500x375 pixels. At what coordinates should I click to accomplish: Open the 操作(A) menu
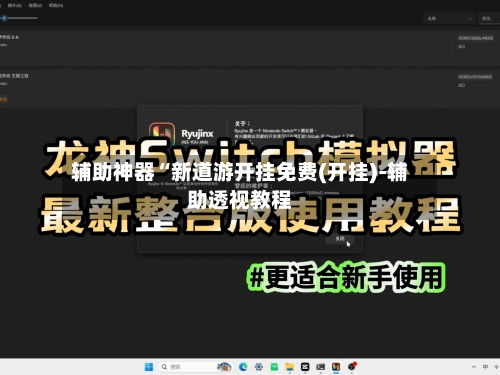click(15, 5)
